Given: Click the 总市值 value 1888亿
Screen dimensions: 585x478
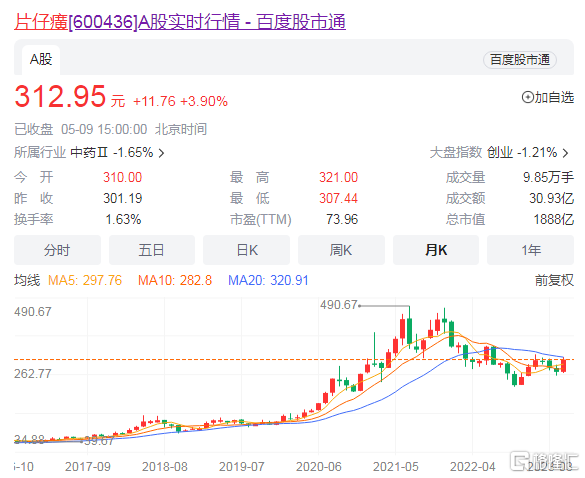Looking at the screenshot, I should tap(554, 219).
